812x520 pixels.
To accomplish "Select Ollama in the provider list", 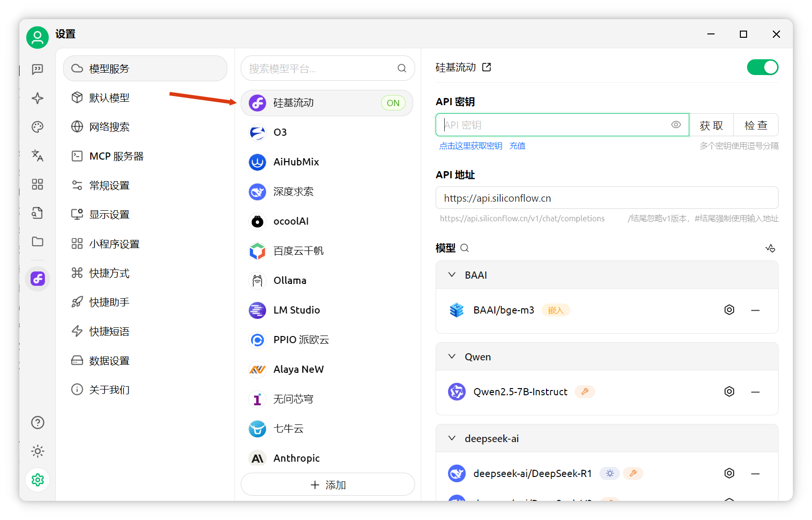I will [289, 281].
